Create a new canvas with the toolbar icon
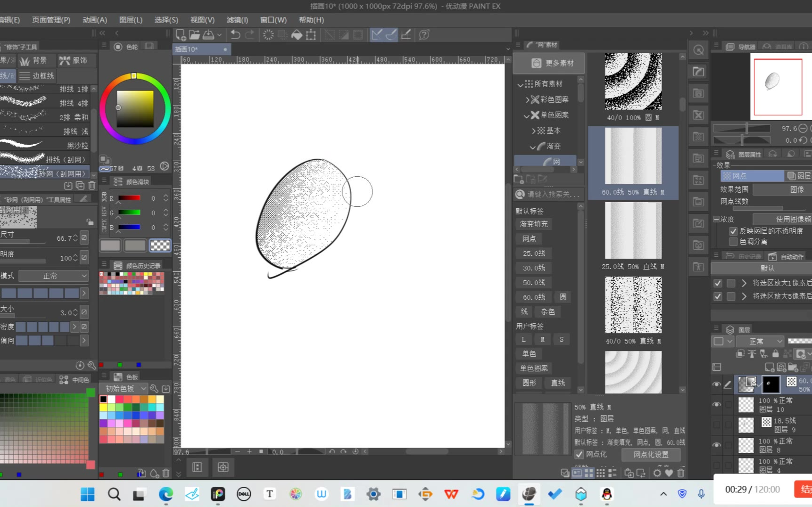 coord(180,34)
